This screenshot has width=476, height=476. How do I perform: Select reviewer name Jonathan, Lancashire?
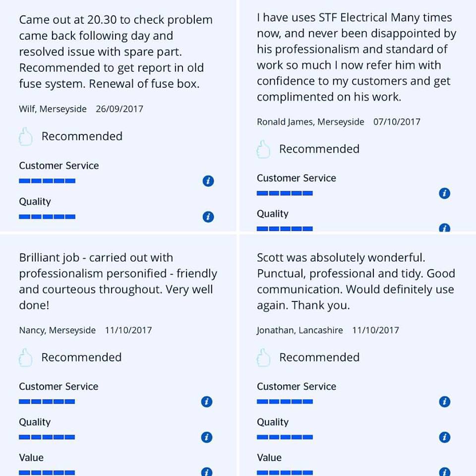[300, 330]
